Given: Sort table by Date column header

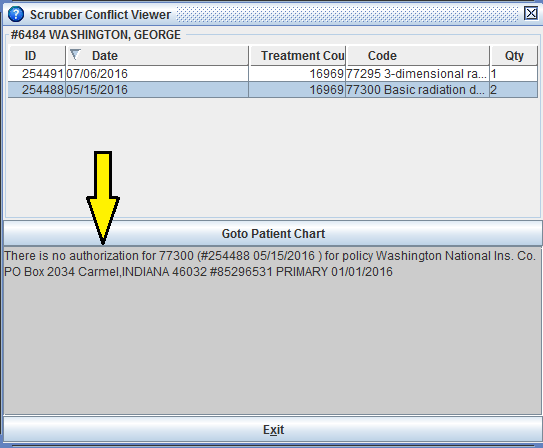Looking at the screenshot, I should (157, 56).
